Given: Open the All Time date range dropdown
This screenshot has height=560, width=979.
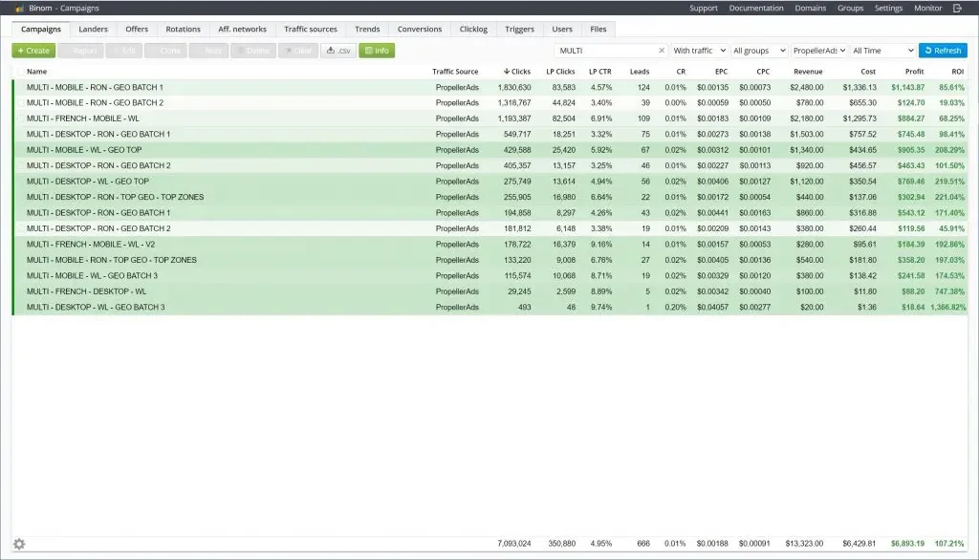Looking at the screenshot, I should click(x=882, y=51).
